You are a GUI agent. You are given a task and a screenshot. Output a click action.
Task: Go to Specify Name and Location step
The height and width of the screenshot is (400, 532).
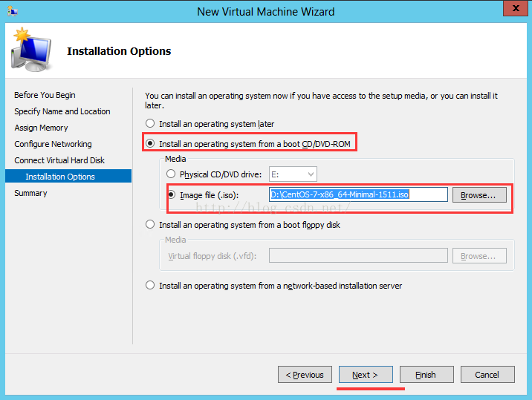point(62,111)
